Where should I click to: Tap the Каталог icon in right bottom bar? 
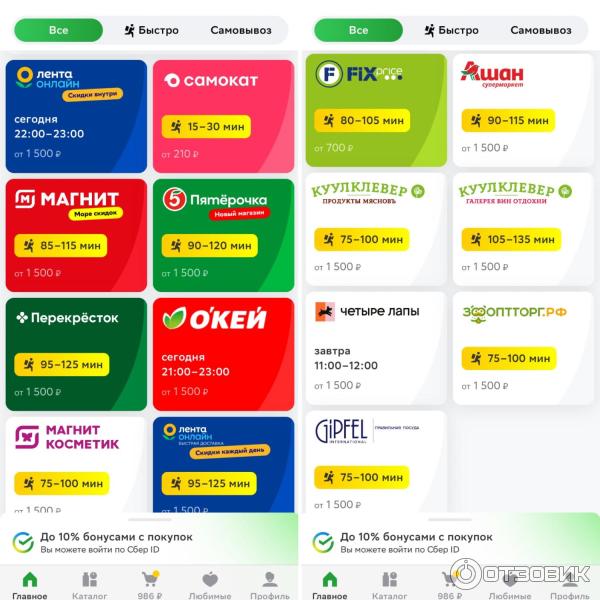click(390, 579)
